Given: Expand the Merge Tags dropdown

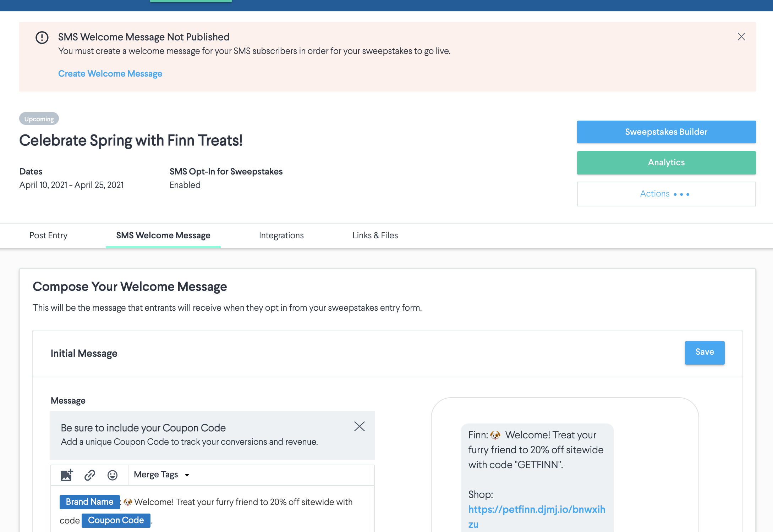Looking at the screenshot, I should coord(162,475).
